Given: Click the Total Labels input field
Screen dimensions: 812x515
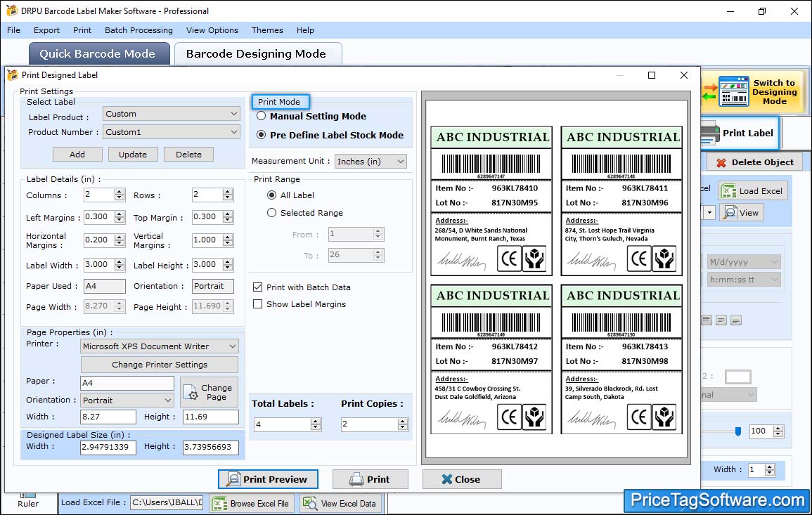Looking at the screenshot, I should click(x=283, y=424).
